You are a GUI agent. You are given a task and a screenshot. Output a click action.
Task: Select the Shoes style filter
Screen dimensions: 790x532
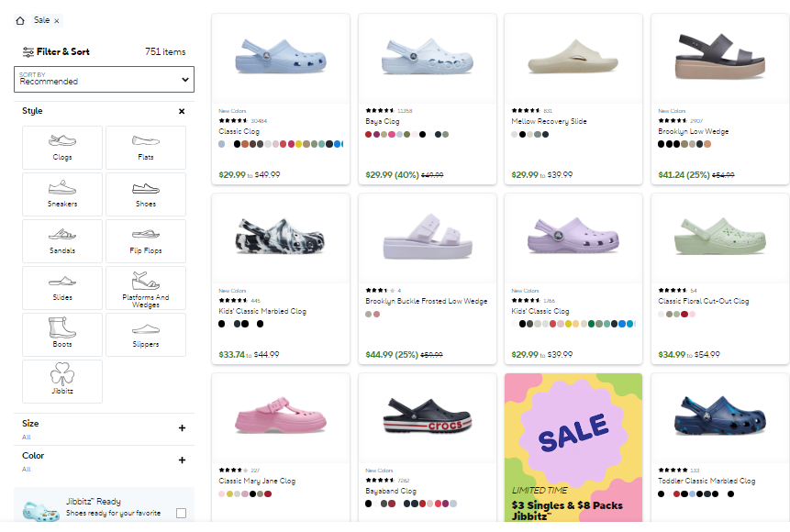point(146,194)
